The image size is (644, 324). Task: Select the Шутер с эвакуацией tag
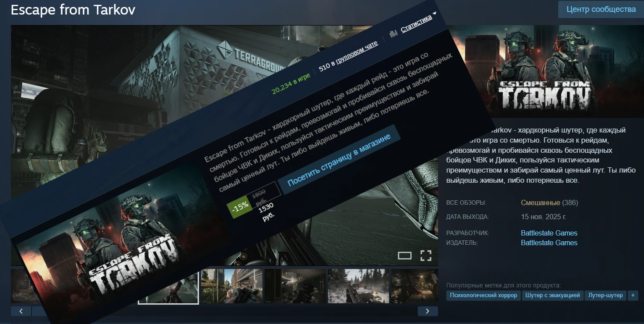pos(553,295)
